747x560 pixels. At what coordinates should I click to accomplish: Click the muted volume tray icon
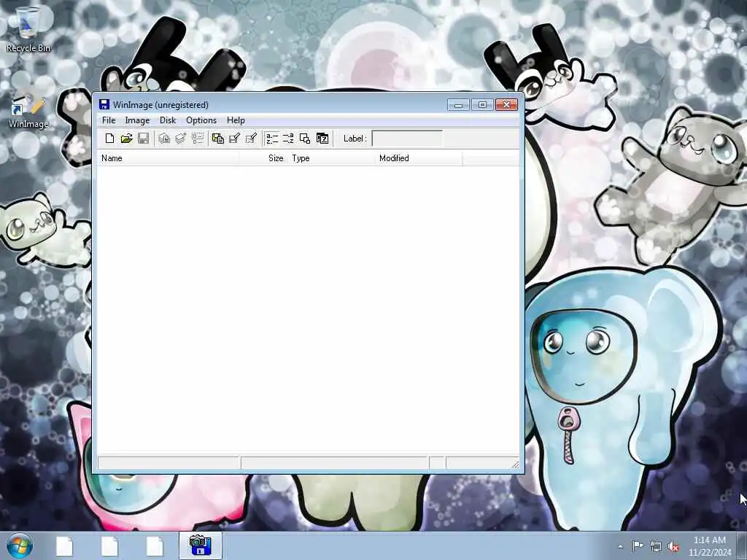(673, 547)
